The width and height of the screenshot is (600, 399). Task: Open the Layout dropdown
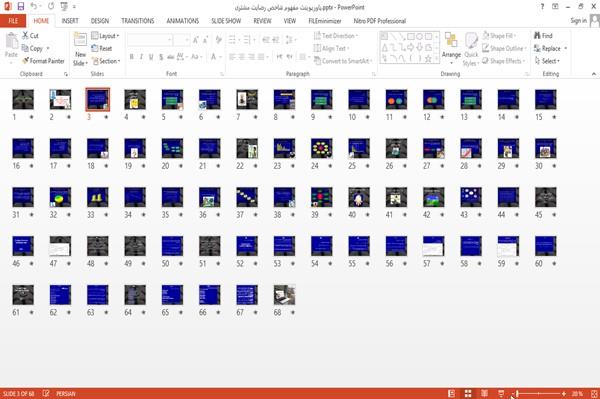point(105,36)
